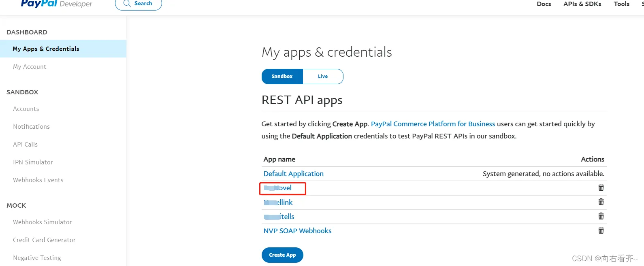Open the IPN Simulator
The image size is (644, 266).
[33, 162]
